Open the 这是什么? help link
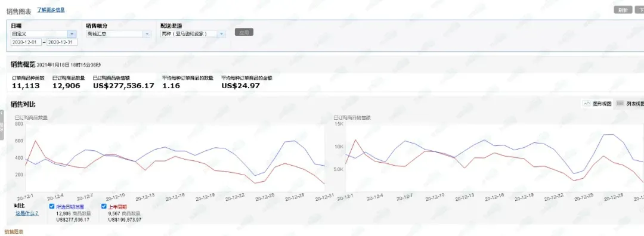Image resolution: width=644 pixels, height=236 pixels. coord(27,213)
